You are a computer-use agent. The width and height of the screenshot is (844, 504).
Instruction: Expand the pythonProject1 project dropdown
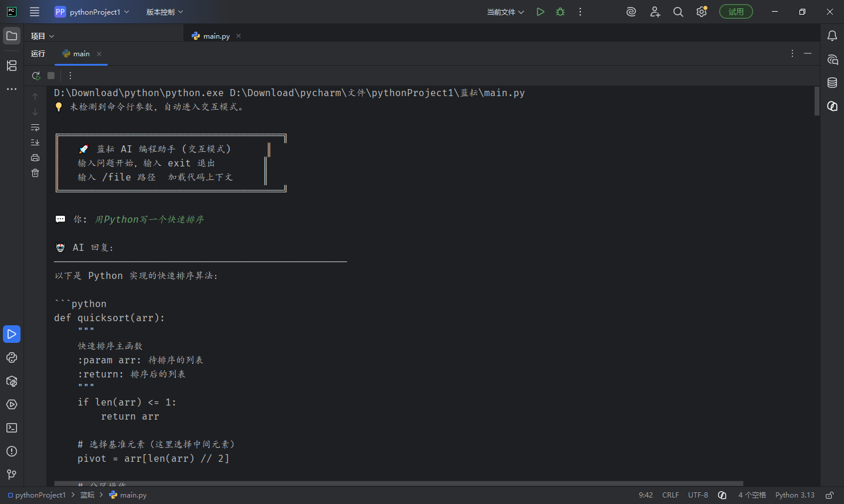(x=92, y=12)
